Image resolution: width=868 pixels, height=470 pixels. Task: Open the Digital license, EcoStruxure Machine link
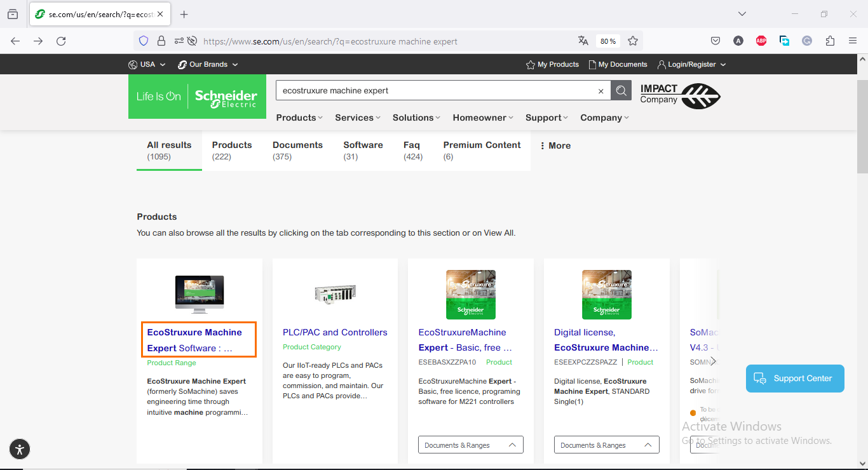tap(606, 340)
